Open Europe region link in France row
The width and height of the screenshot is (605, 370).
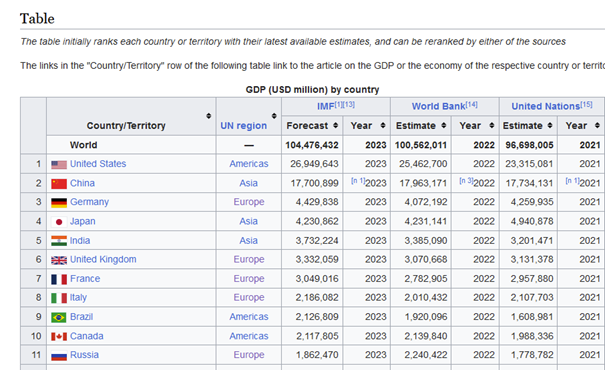coord(249,279)
